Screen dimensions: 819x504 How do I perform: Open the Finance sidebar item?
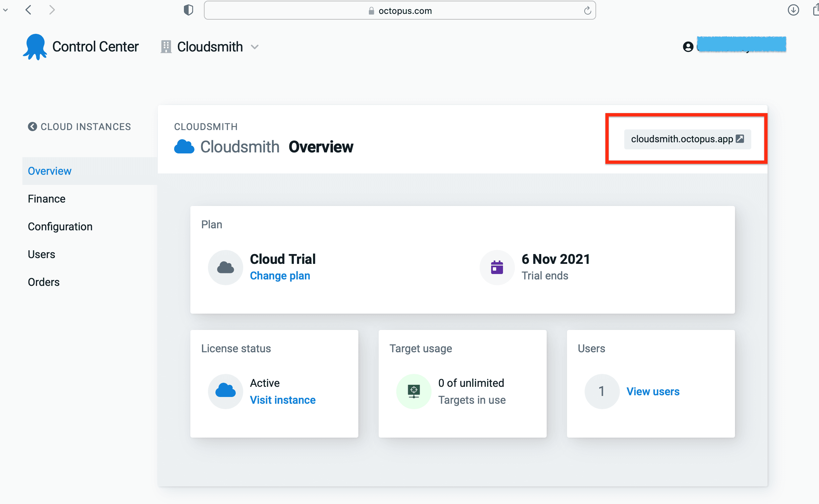tap(47, 199)
